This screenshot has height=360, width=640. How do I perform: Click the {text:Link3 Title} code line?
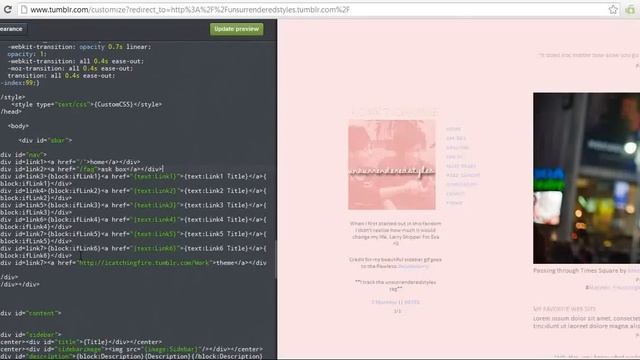tap(133, 205)
